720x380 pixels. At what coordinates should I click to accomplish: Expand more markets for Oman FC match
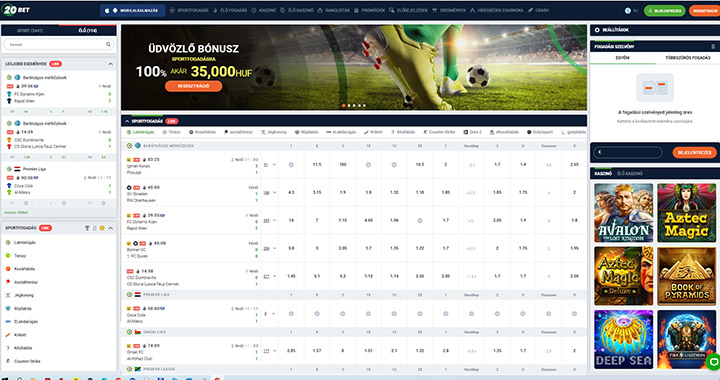(x=270, y=351)
